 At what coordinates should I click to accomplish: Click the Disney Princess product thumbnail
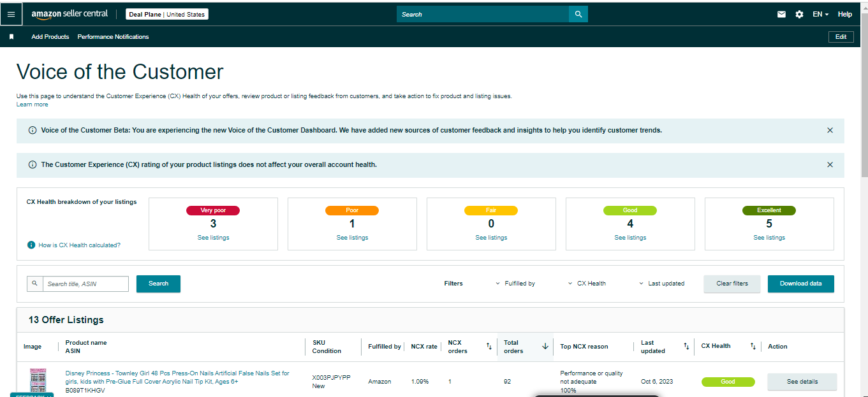(38, 382)
